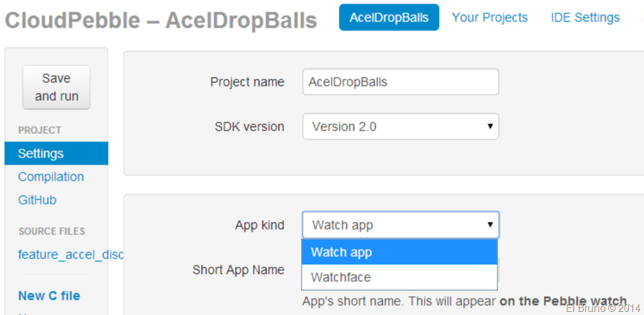Click the Project name label
Screen dimensions: 644x315
tap(247, 82)
